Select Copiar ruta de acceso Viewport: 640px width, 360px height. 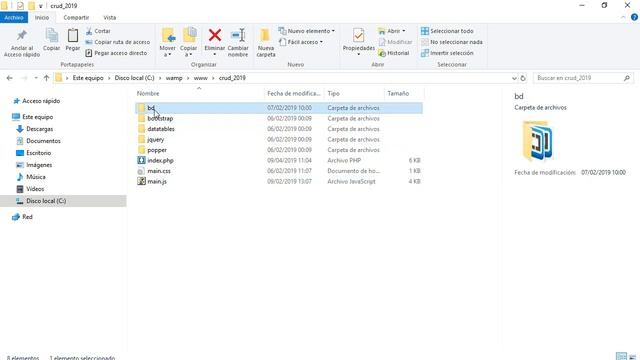point(118,42)
